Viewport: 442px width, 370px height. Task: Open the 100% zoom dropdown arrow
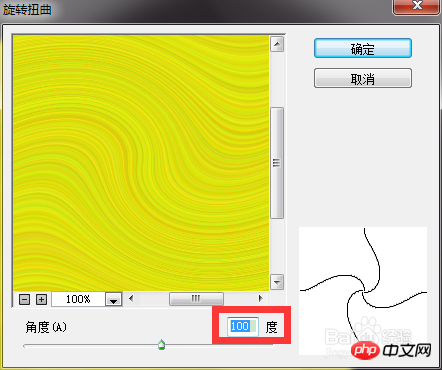click(x=114, y=299)
